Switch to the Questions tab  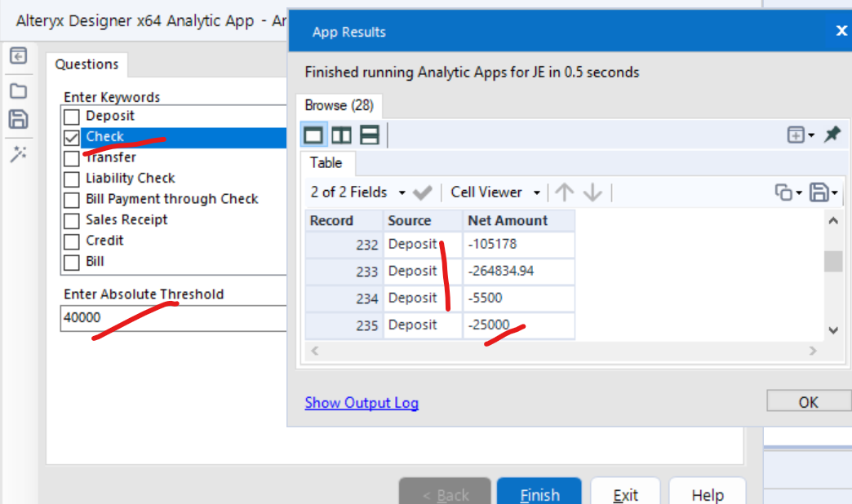coord(87,64)
